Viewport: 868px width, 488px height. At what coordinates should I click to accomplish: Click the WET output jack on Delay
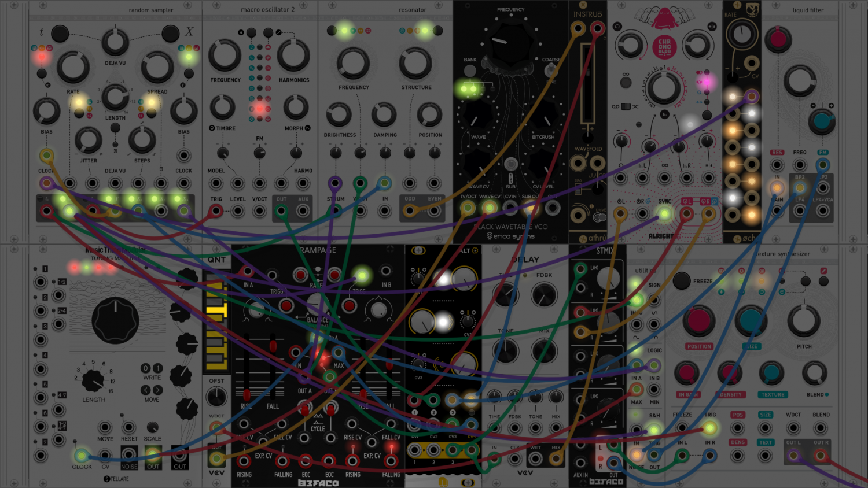tap(535, 459)
